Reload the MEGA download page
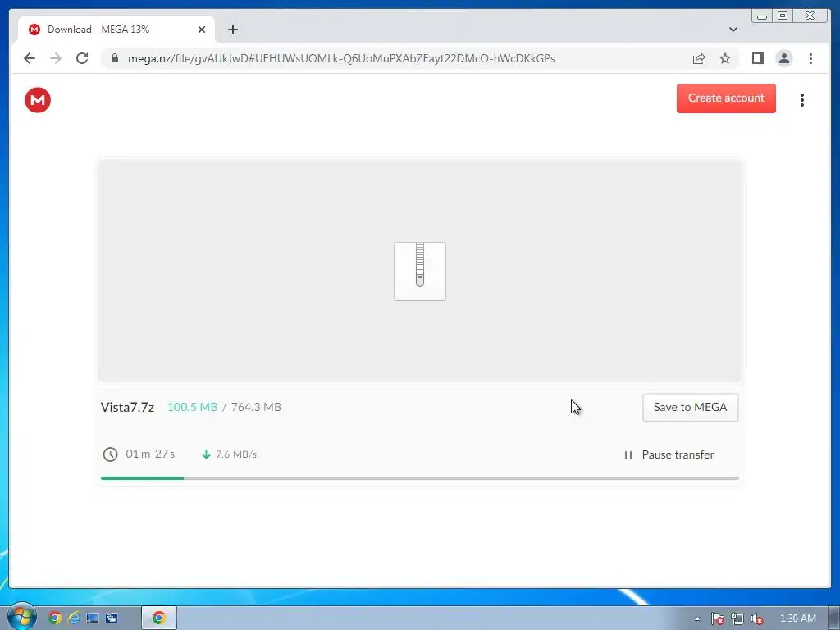Screen dimensions: 840x630 pos(82,58)
